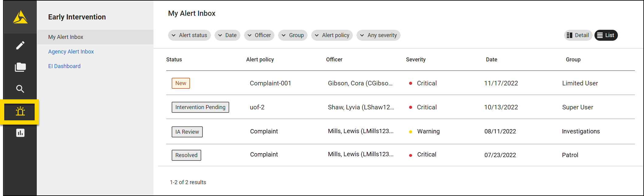644x196 pixels.
Task: Open the folder files icon in sidebar
Action: (20, 67)
